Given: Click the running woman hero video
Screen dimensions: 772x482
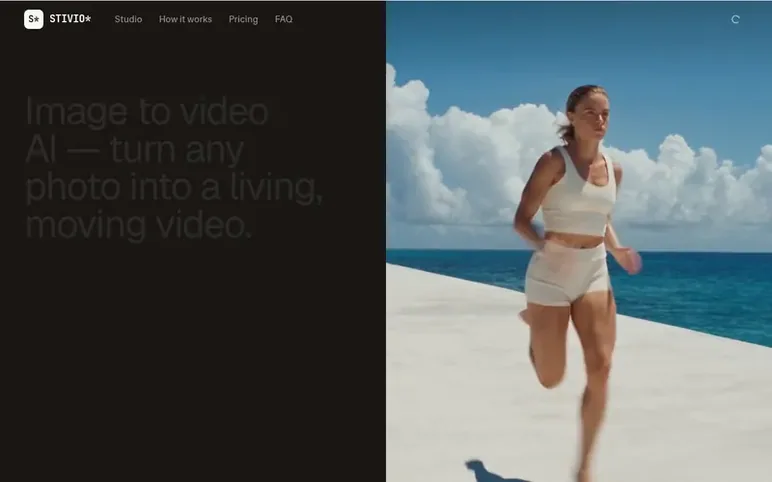Looking at the screenshot, I should pos(579,241).
